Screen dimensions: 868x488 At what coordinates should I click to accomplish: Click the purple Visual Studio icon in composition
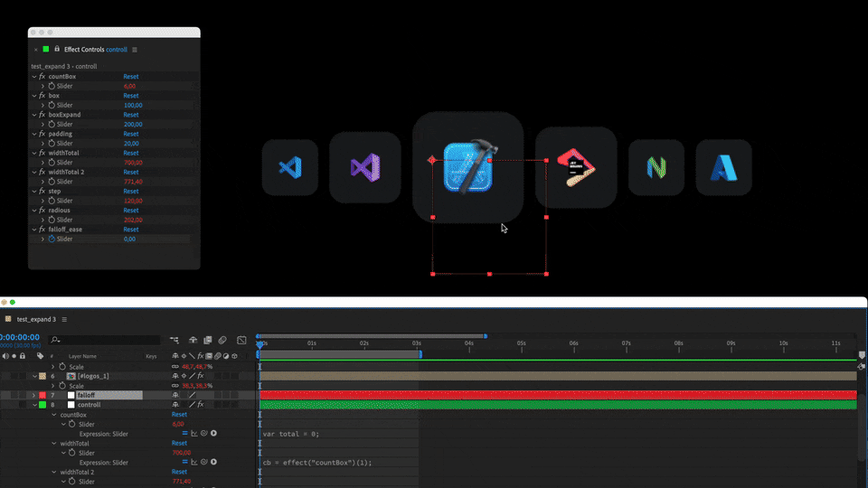point(365,168)
